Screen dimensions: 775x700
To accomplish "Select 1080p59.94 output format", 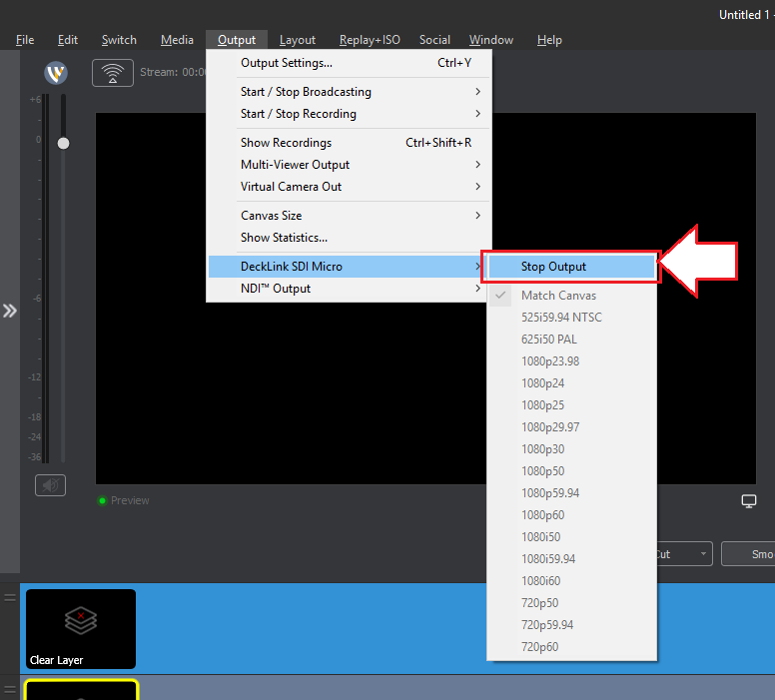I will [x=571, y=493].
